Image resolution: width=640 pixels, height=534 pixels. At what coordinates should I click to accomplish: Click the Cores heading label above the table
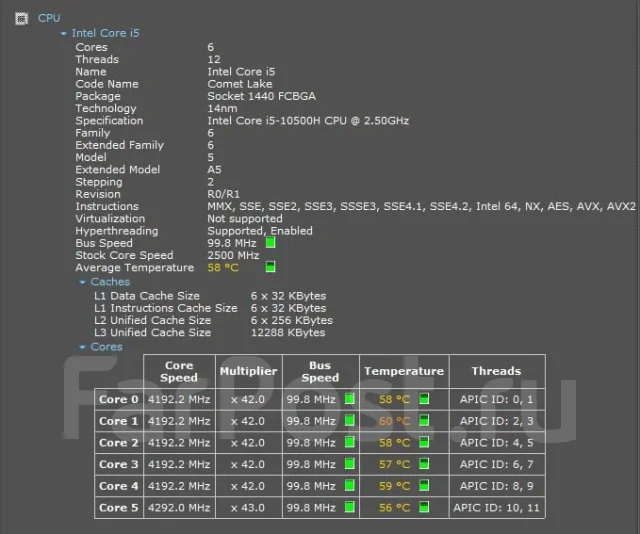(x=107, y=347)
